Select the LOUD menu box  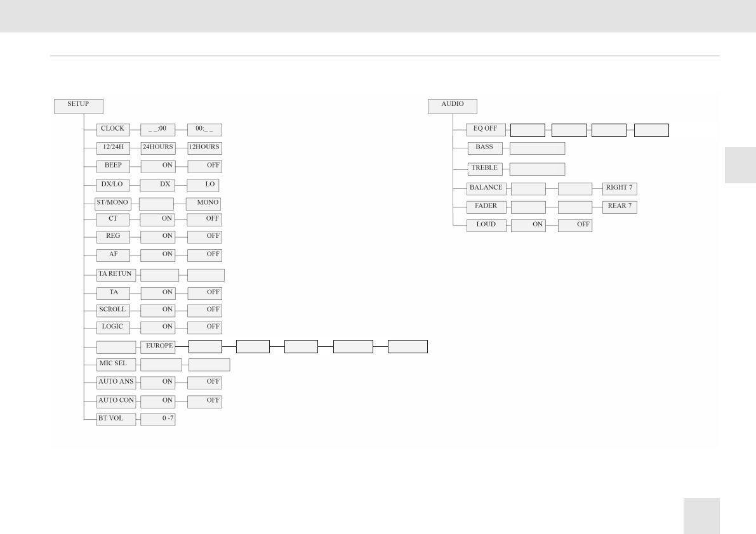(x=486, y=225)
